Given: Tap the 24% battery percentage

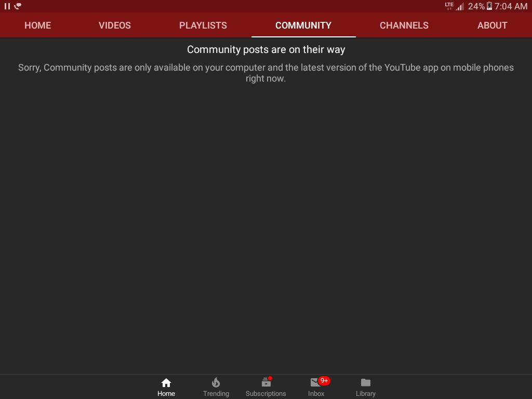Looking at the screenshot, I should (476, 6).
